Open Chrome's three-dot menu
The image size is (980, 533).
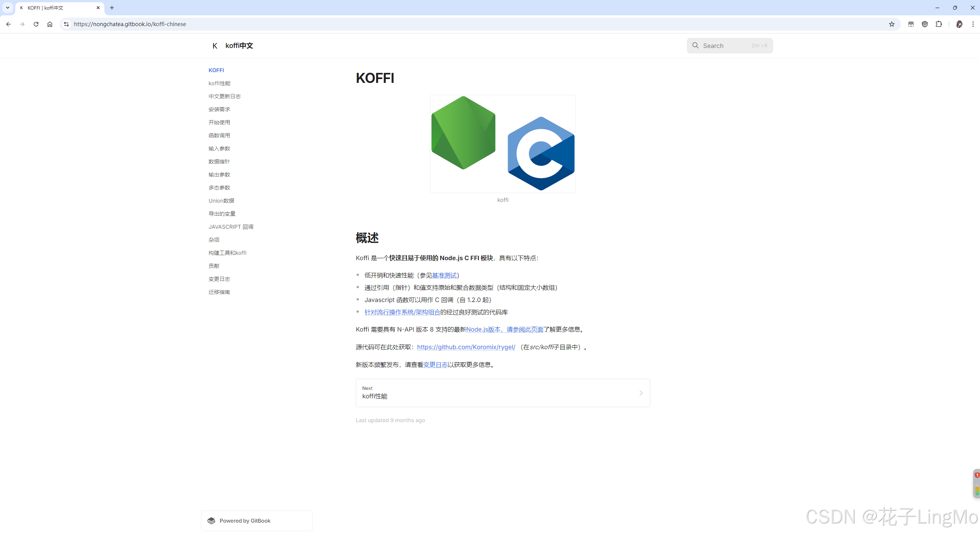pyautogui.click(x=973, y=24)
